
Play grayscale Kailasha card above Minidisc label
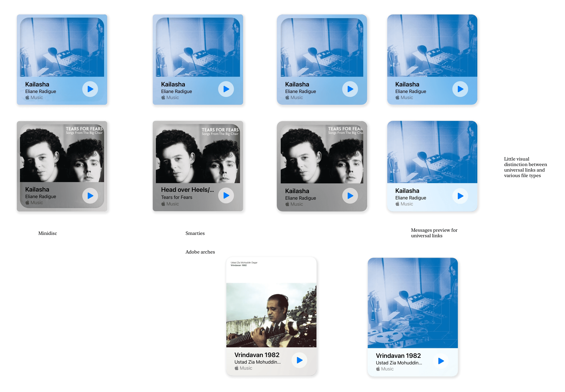(90, 196)
